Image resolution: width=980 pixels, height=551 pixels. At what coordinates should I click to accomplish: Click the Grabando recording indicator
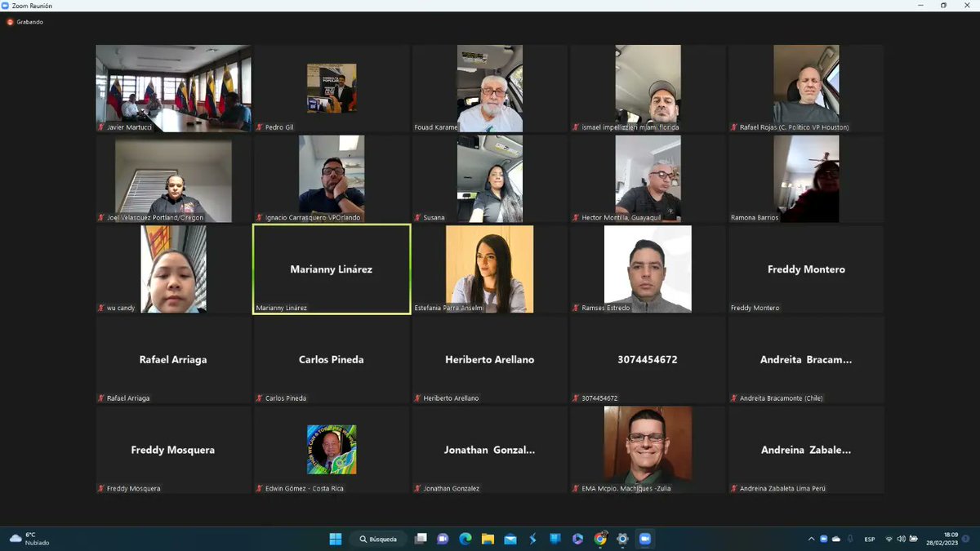[24, 22]
